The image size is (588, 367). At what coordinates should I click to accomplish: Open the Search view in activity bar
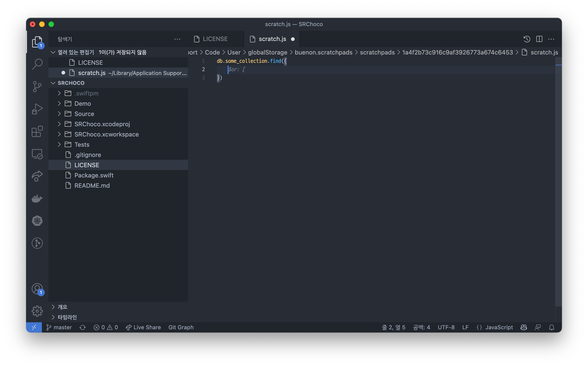[x=37, y=64]
